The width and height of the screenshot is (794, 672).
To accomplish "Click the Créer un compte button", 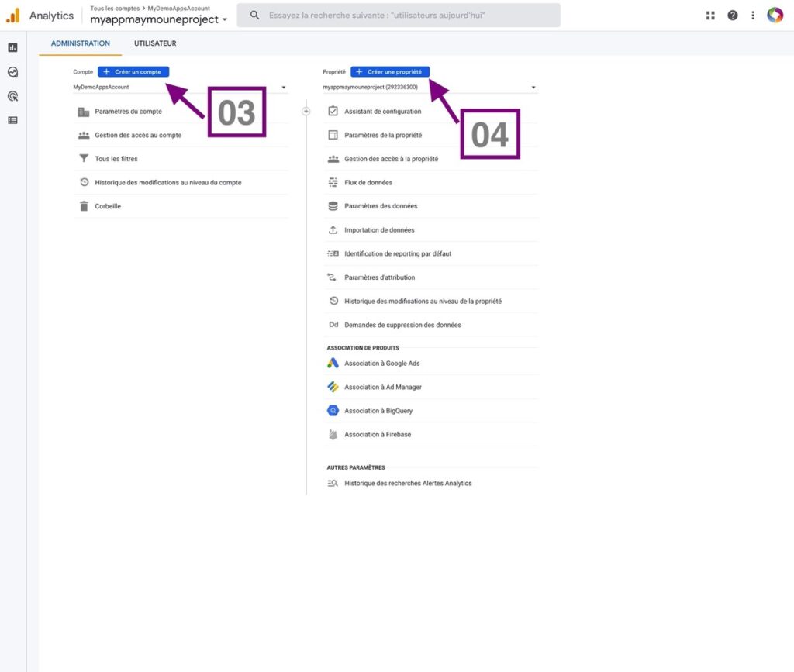I will [133, 72].
